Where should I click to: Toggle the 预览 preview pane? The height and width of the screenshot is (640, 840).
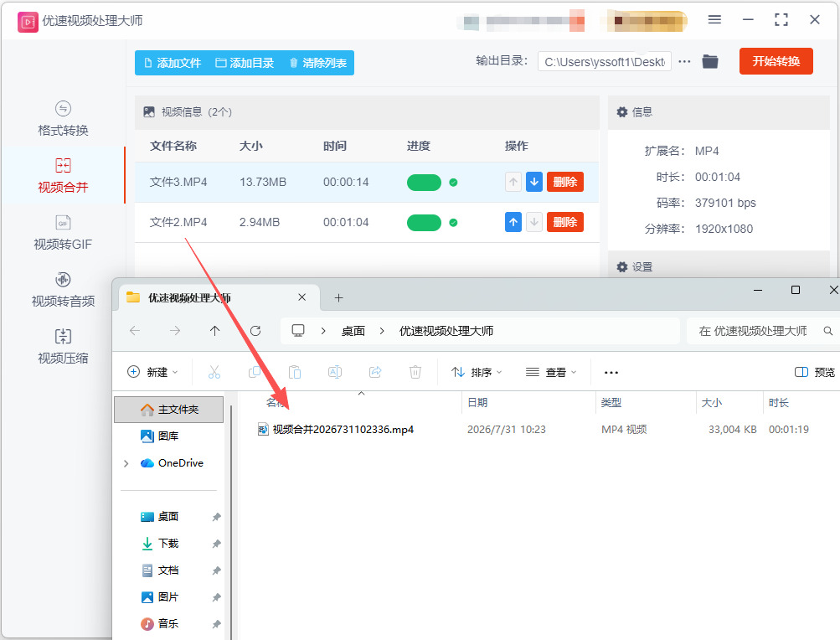tap(815, 372)
